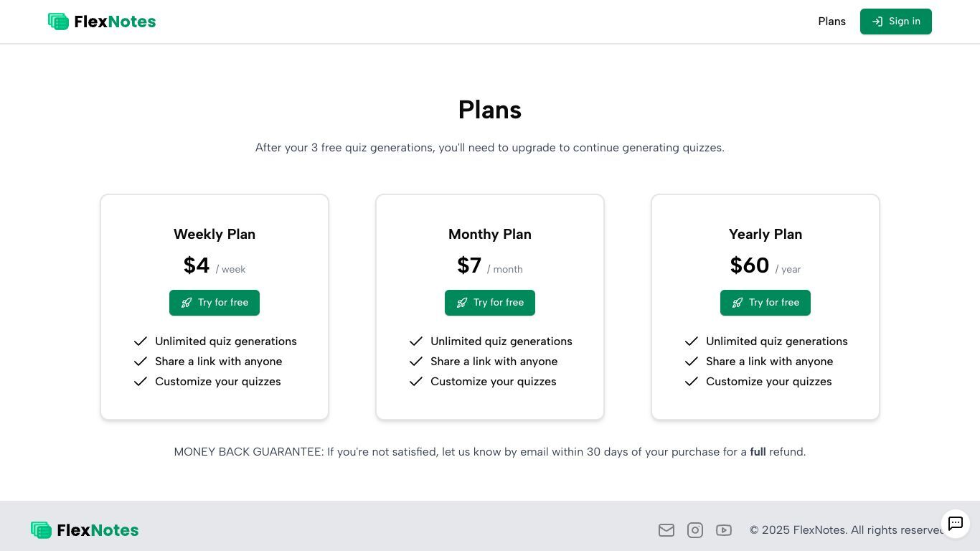Click the FlexNotes logo in the footer
The width and height of the screenshot is (980, 551).
pos(85,530)
